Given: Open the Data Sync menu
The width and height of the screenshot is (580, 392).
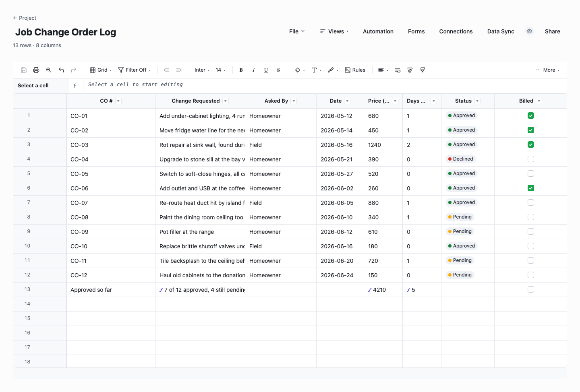Looking at the screenshot, I should coord(501,31).
